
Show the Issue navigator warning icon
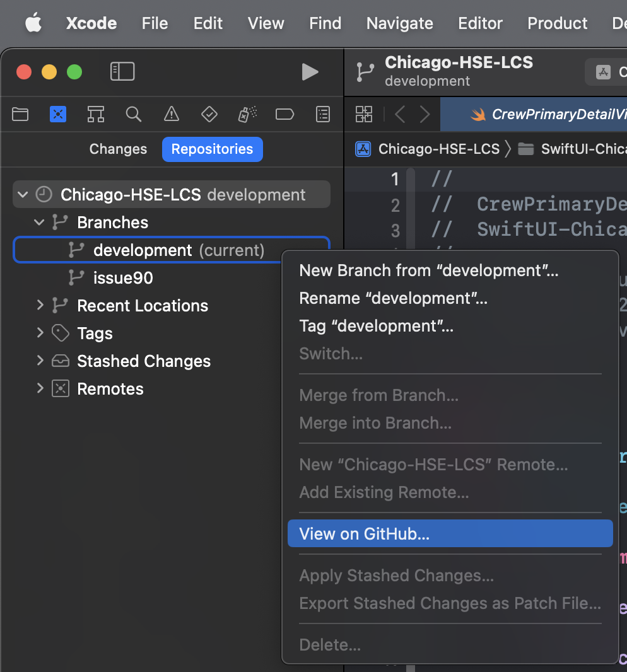[171, 114]
